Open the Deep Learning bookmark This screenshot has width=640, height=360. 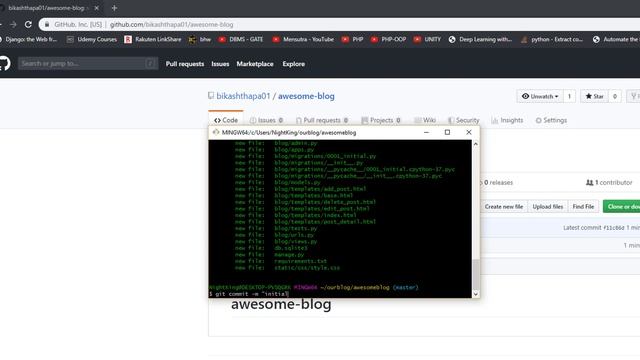480,39
